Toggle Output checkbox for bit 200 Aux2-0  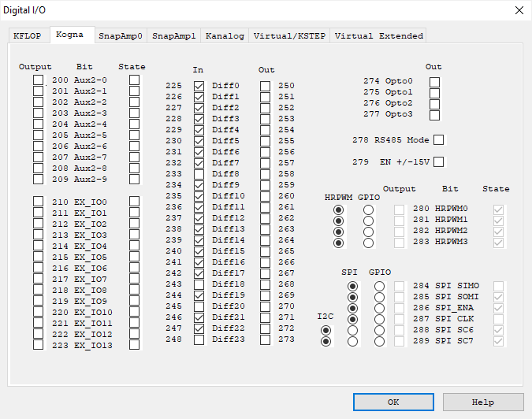(x=39, y=80)
